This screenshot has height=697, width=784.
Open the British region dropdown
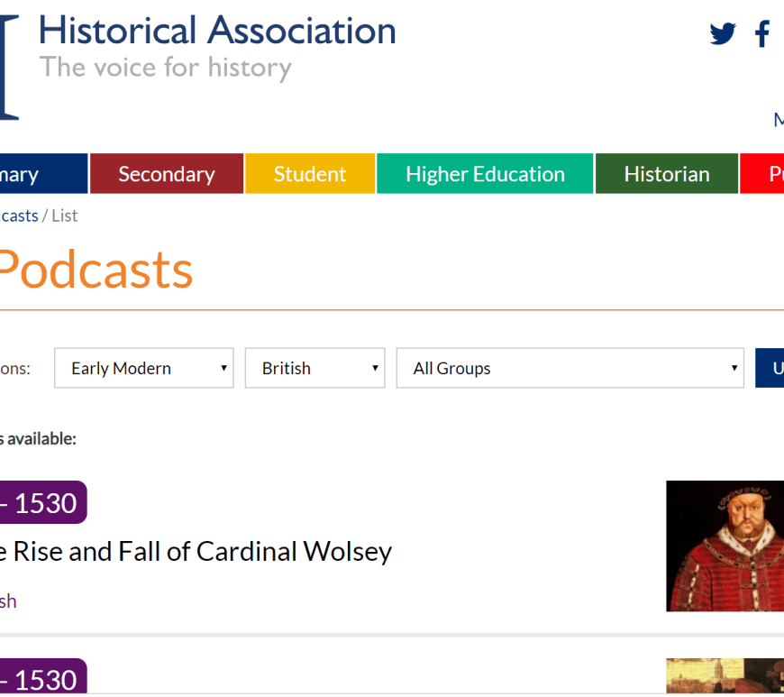click(x=315, y=368)
